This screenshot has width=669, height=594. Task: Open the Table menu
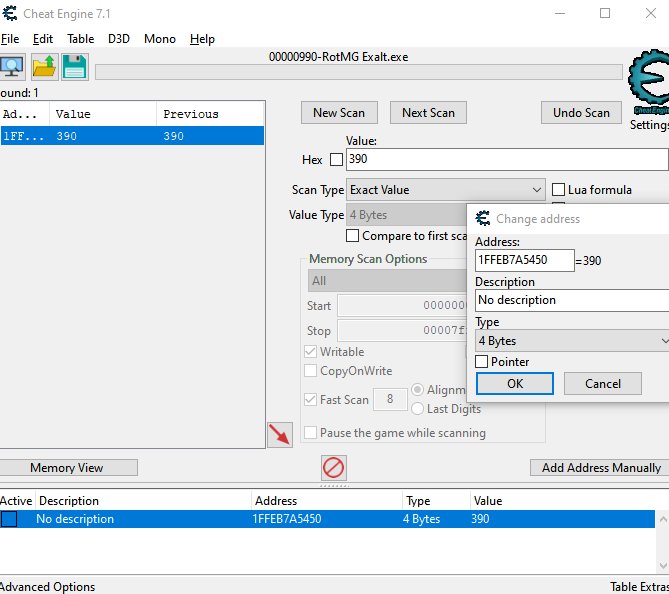tap(80, 39)
